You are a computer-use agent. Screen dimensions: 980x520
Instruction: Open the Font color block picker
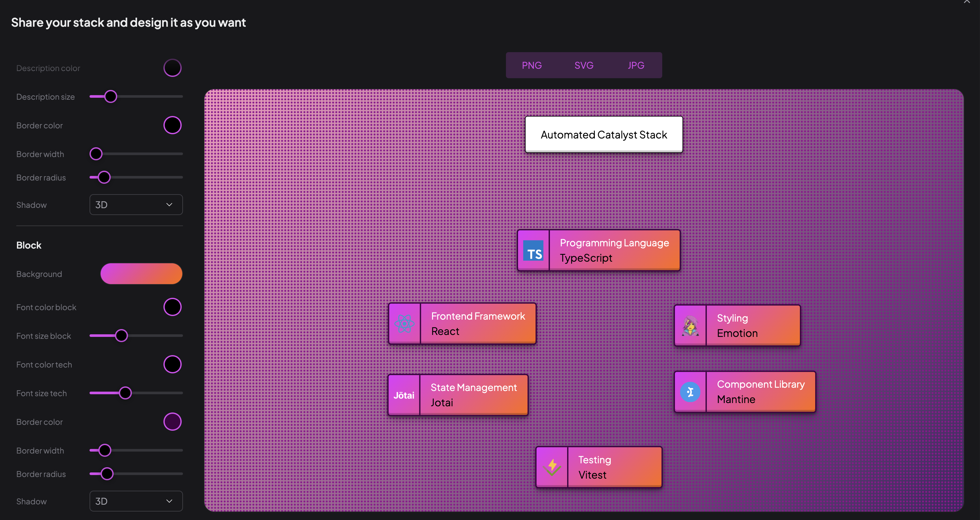172,307
